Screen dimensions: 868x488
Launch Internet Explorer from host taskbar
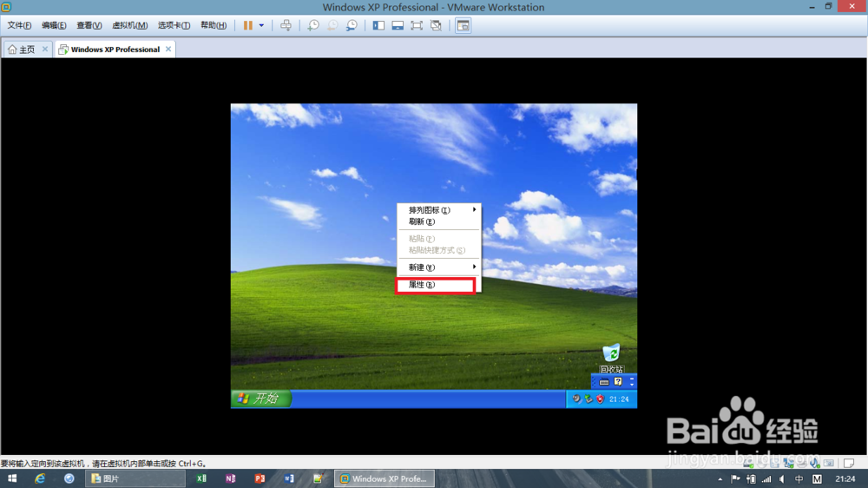(x=40, y=478)
